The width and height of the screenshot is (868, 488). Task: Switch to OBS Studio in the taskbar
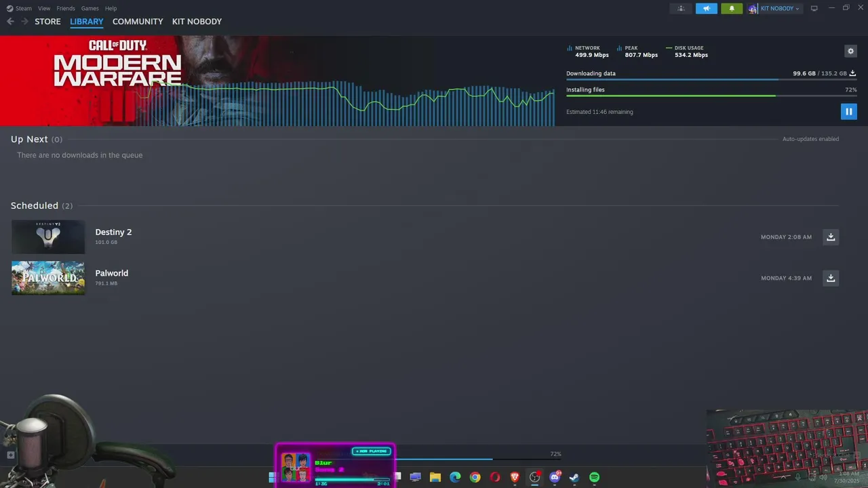[x=534, y=477]
